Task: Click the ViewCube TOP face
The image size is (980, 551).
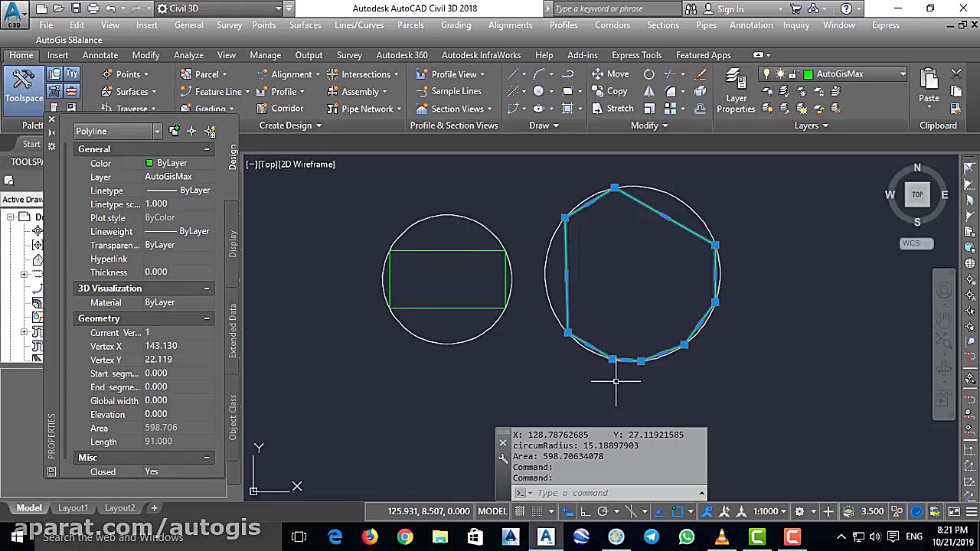Action: pos(917,194)
